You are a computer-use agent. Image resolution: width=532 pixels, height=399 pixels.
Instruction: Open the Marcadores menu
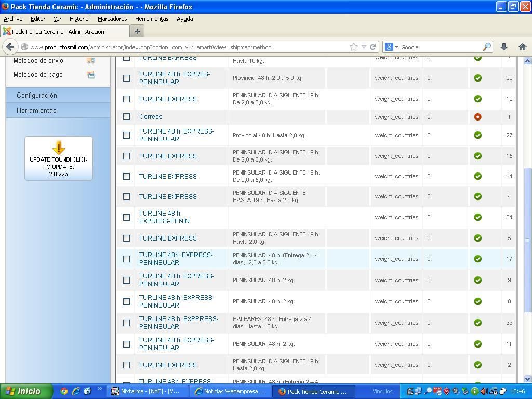[x=112, y=19]
